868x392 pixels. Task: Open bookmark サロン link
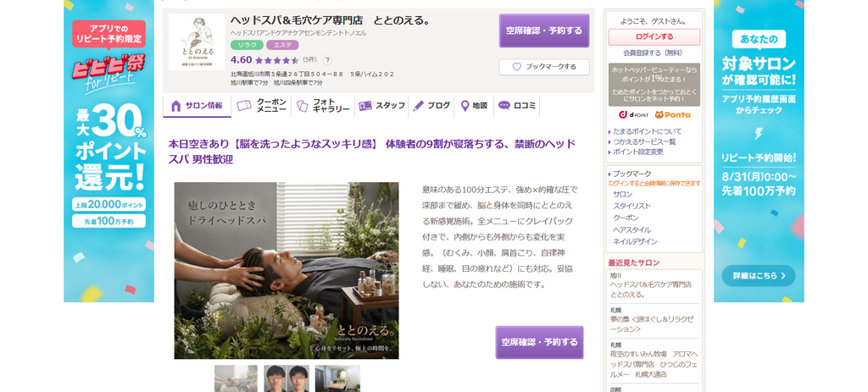[623, 194]
